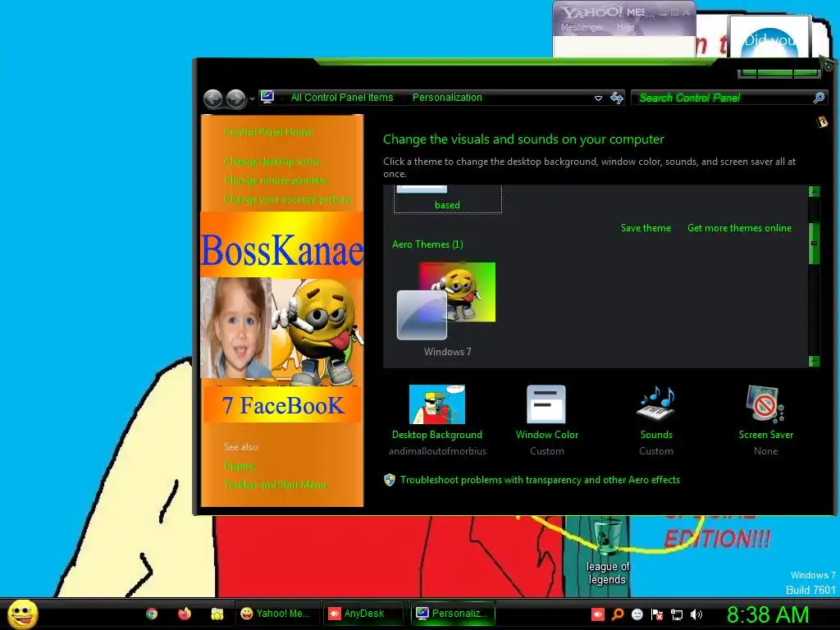Click the orange magnifier tray icon
Screen dimensions: 840x630
coord(618,614)
